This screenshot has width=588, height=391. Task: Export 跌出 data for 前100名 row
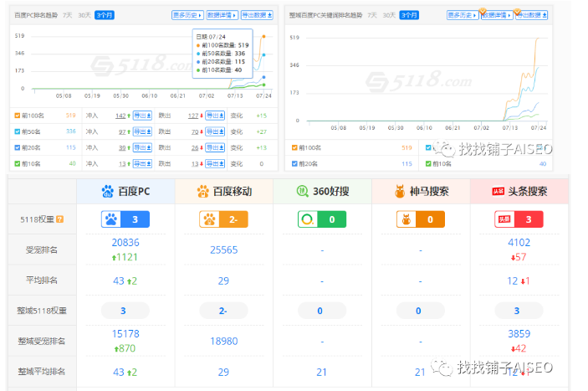coord(215,116)
